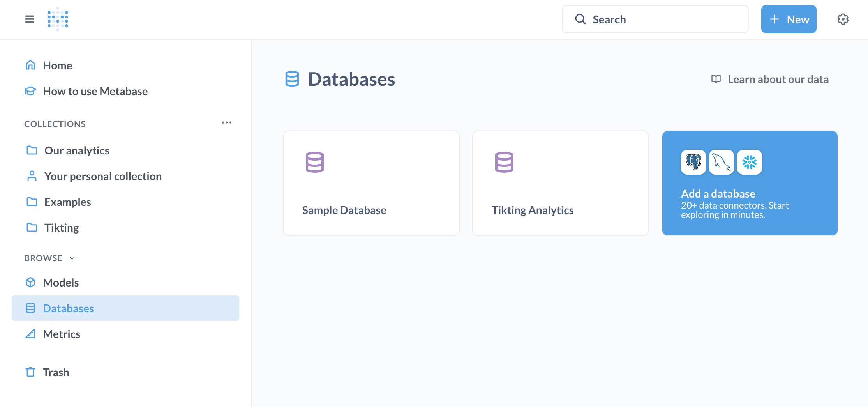The height and width of the screenshot is (407, 868).
Task: Click the Metrics icon in sidebar
Action: click(31, 334)
